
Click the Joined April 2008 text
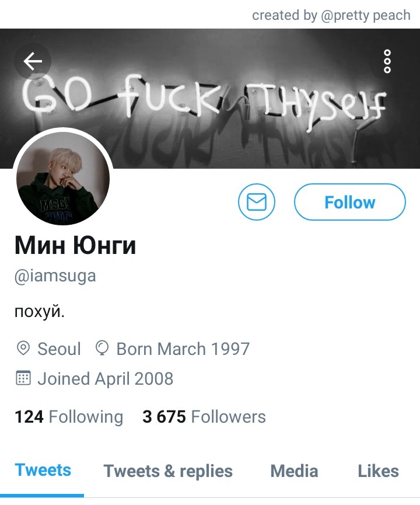(x=105, y=378)
